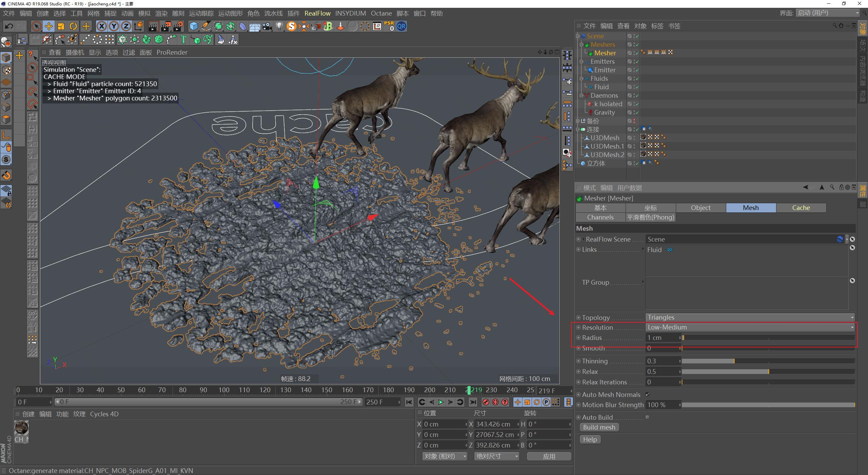The image size is (868, 475).
Task: Open the Topology Triangles dropdown
Action: (750, 317)
